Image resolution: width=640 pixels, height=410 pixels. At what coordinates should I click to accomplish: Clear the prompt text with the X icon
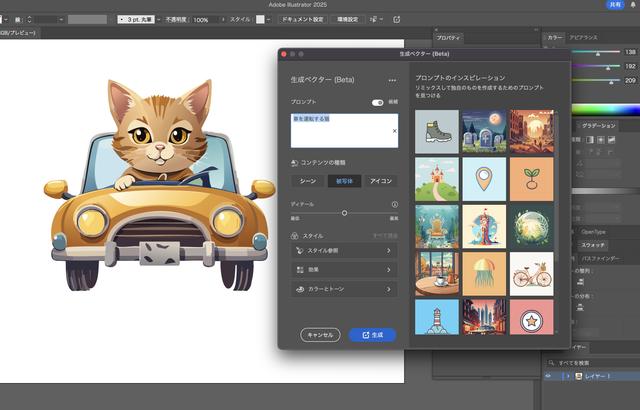tap(393, 131)
